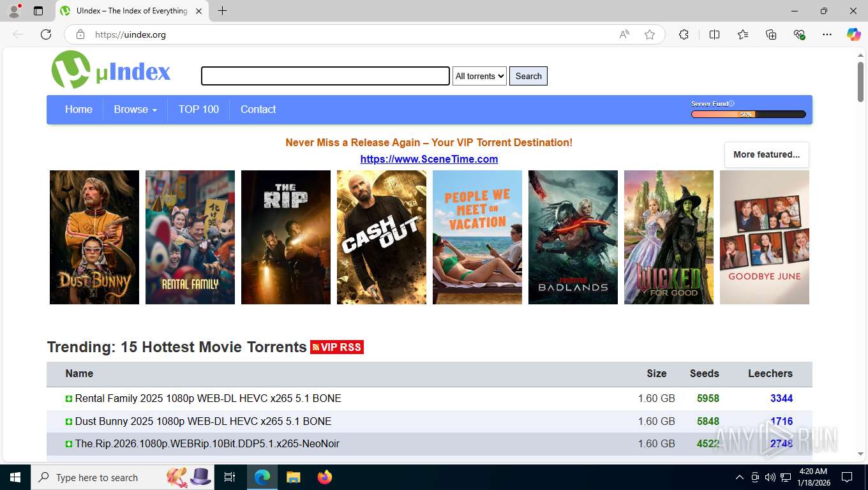The image size is (868, 490).
Task: Open File Explorer taskbar icon
Action: tap(293, 477)
